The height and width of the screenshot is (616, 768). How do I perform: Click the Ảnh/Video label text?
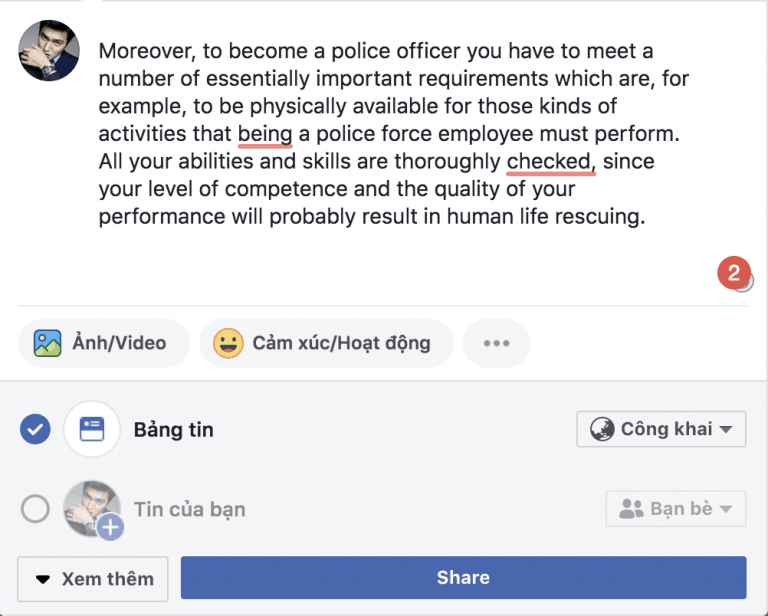point(120,343)
